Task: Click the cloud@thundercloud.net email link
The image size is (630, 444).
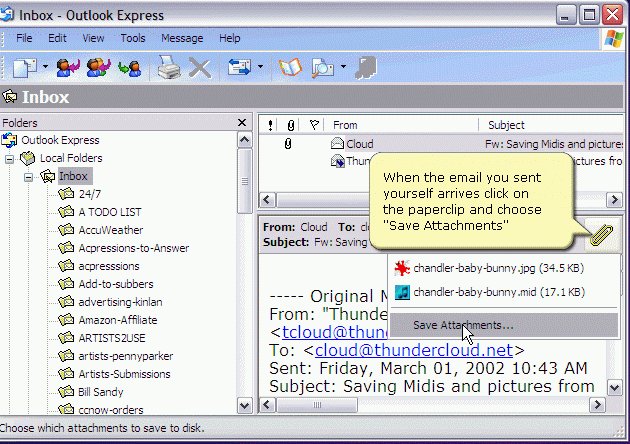Action: 414,350
